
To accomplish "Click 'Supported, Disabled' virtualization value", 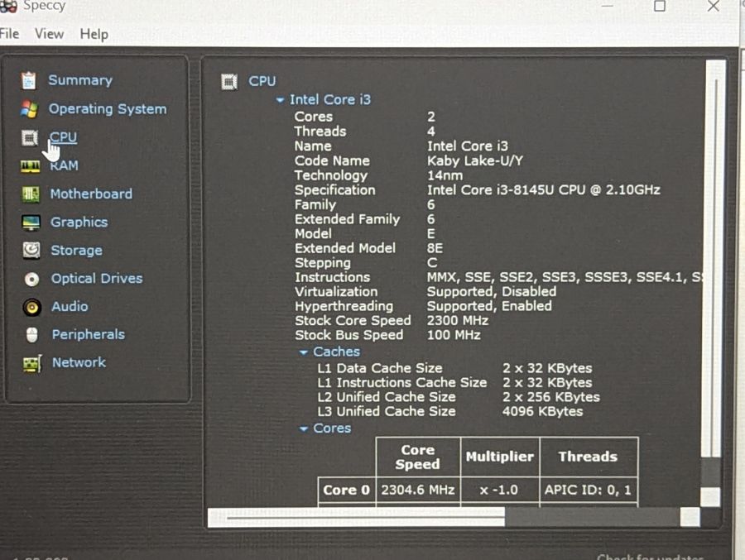I will point(492,292).
